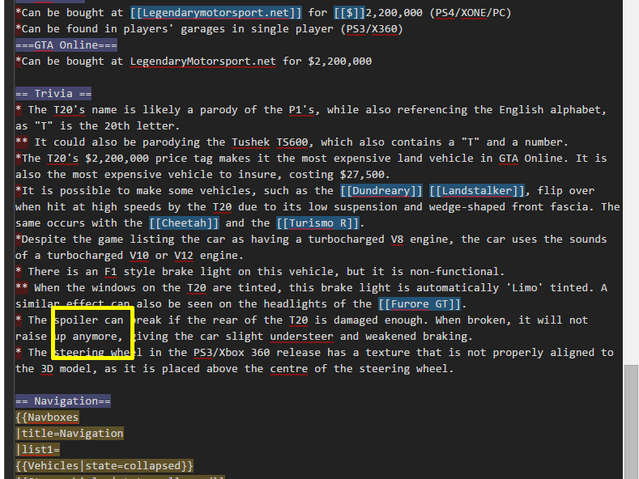The height and width of the screenshot is (479, 639).
Task: Click the [[Turismo R]] wikilink
Action: point(318,223)
